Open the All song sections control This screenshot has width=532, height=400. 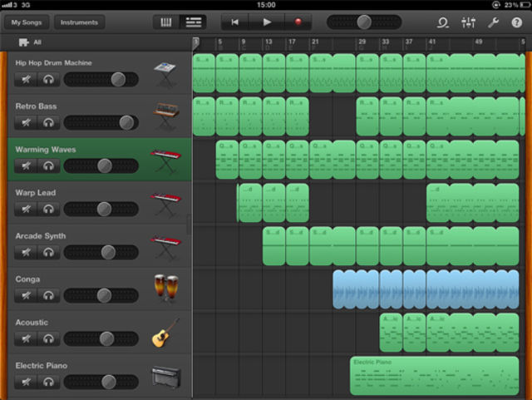click(30, 42)
